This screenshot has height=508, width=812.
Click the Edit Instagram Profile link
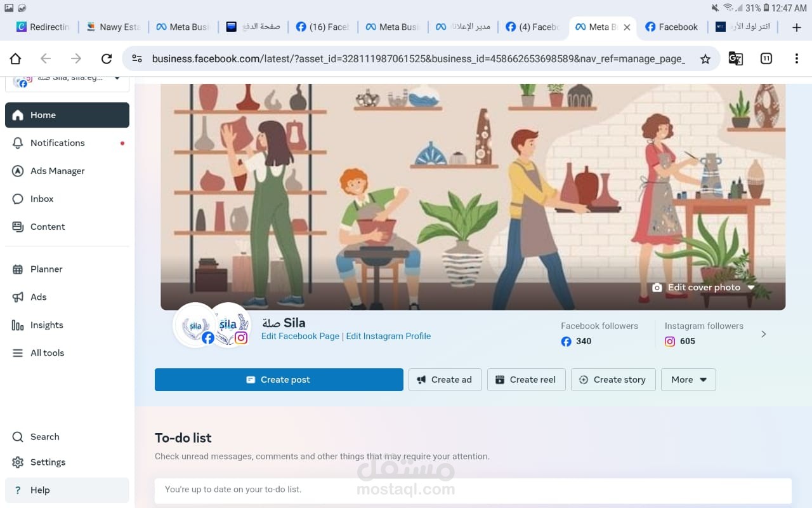388,337
